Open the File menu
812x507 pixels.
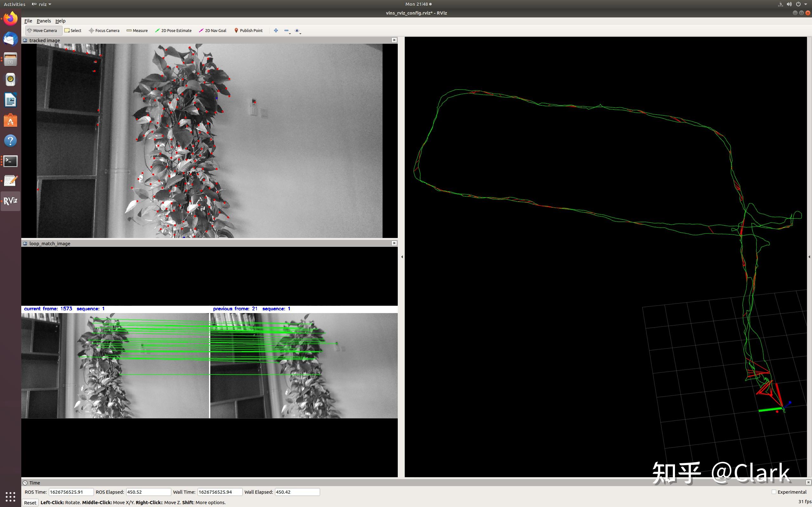(x=28, y=21)
